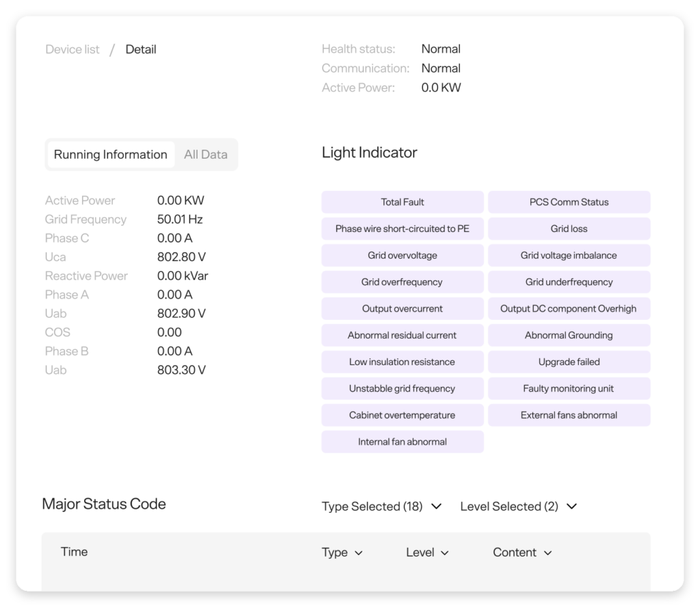Switch to the All Data tab

[x=205, y=154]
